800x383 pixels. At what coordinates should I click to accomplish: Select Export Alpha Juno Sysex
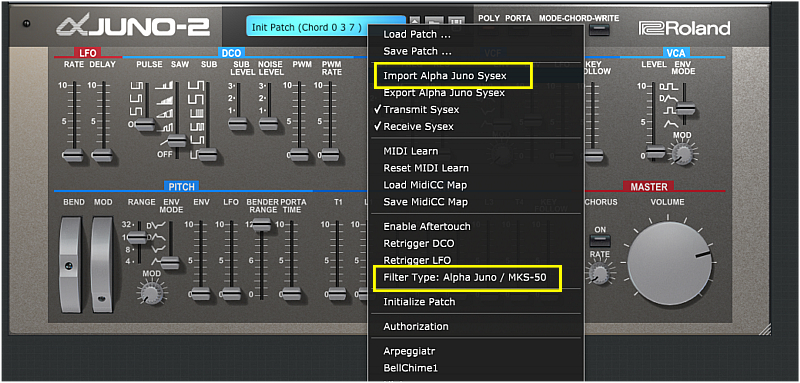444,93
